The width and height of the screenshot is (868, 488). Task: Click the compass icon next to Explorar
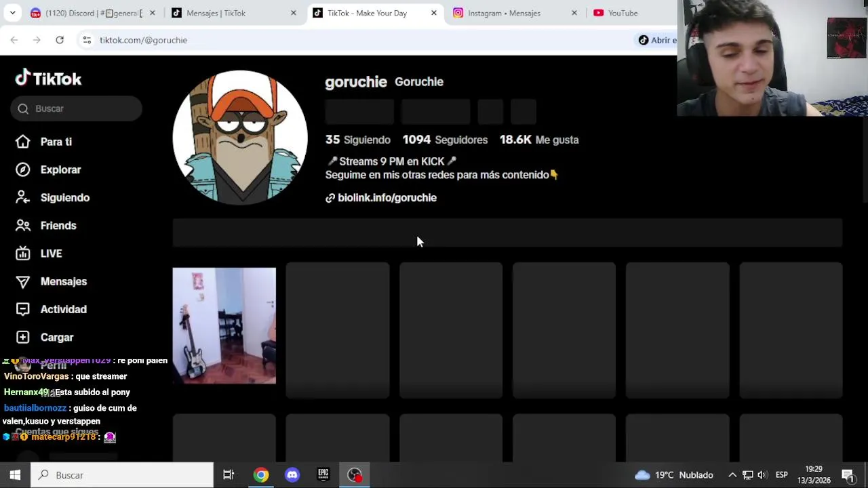pyautogui.click(x=23, y=169)
